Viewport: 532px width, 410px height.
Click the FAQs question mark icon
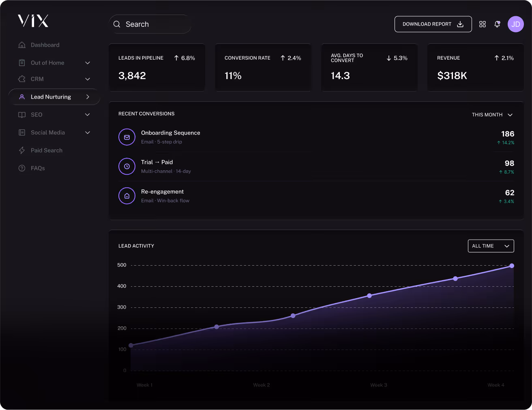click(22, 168)
